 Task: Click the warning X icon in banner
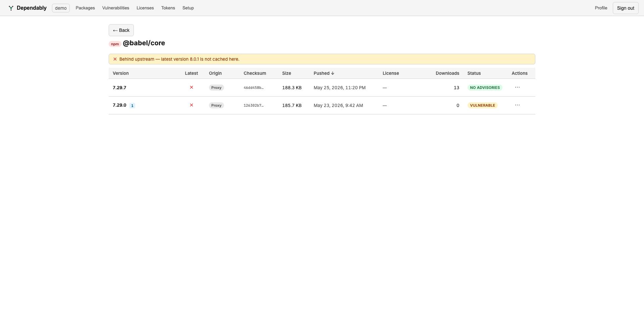(115, 59)
